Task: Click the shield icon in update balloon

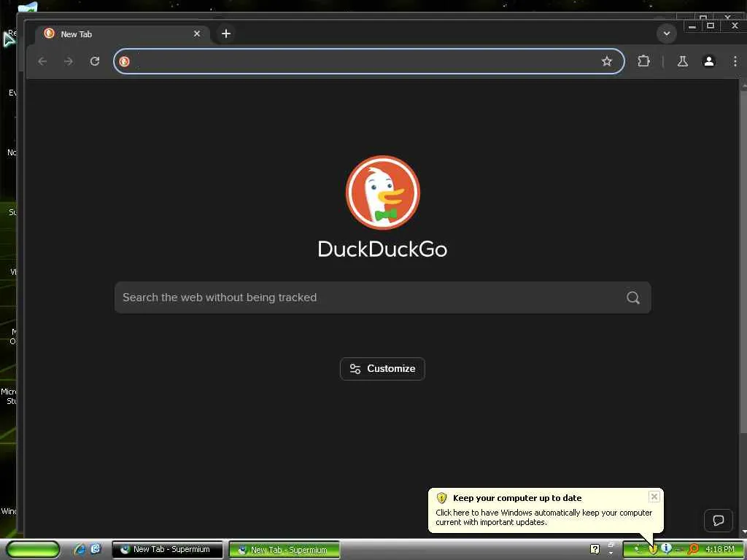Action: (441, 498)
